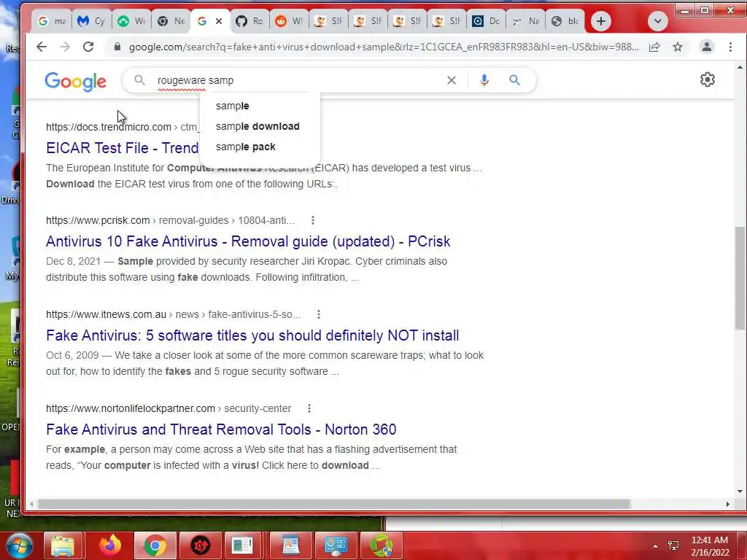Open a new tab

click(x=601, y=21)
